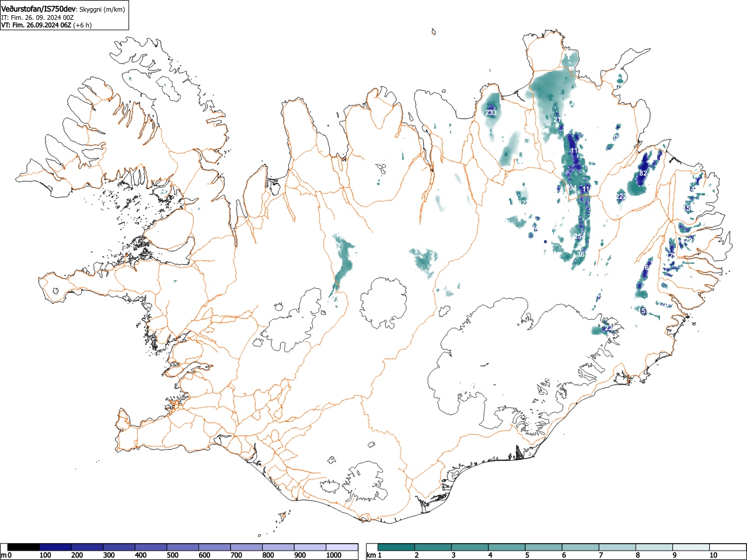
Task: Select the 900–1000 m pale legend swatch
Action: [310, 547]
